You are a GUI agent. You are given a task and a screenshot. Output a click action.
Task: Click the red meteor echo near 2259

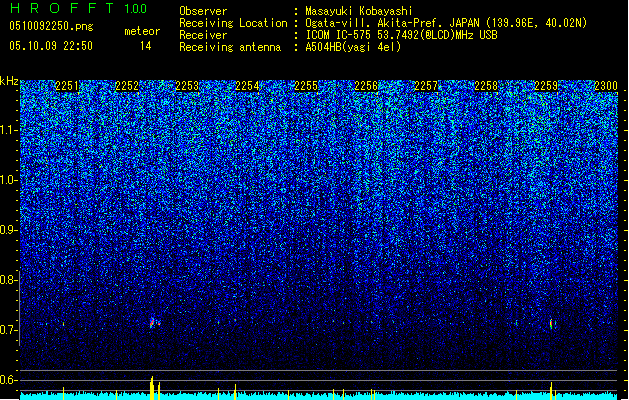(x=551, y=323)
